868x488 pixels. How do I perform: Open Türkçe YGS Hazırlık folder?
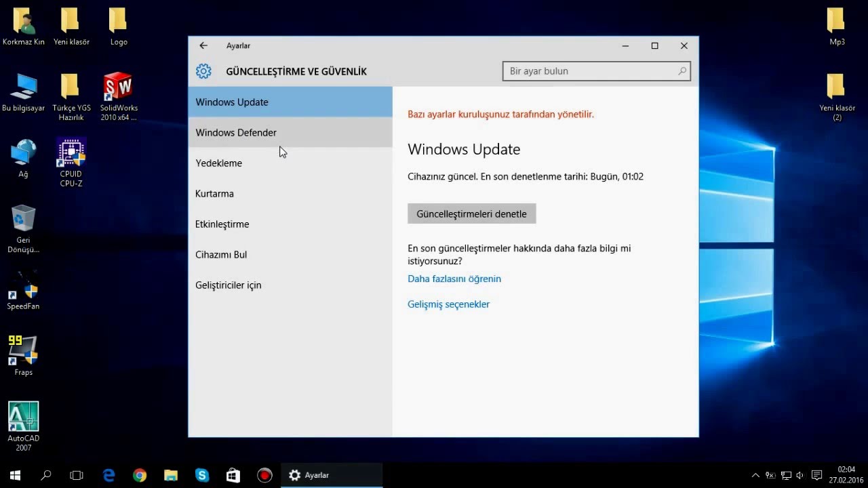click(71, 97)
